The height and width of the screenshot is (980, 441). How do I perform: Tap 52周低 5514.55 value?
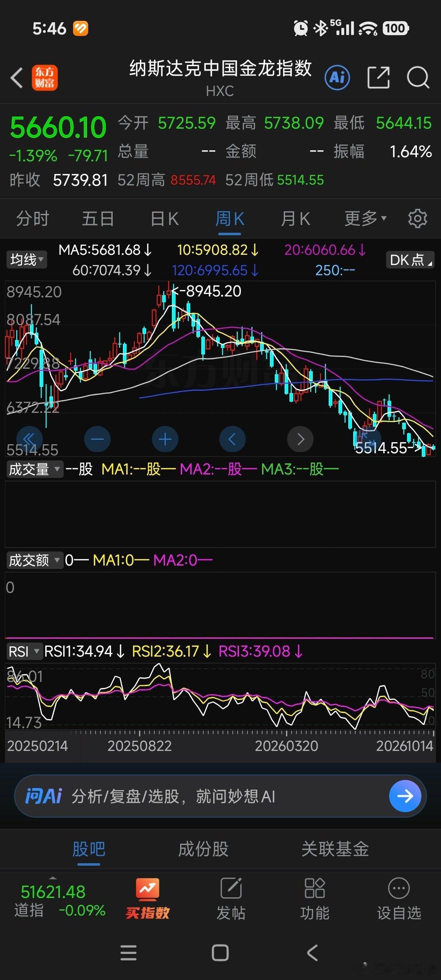tap(301, 180)
